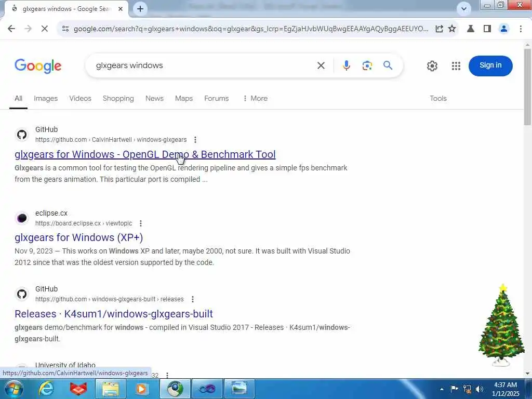Open the Action Center flag icon
Image resolution: width=532 pixels, height=399 pixels.
tap(454, 389)
